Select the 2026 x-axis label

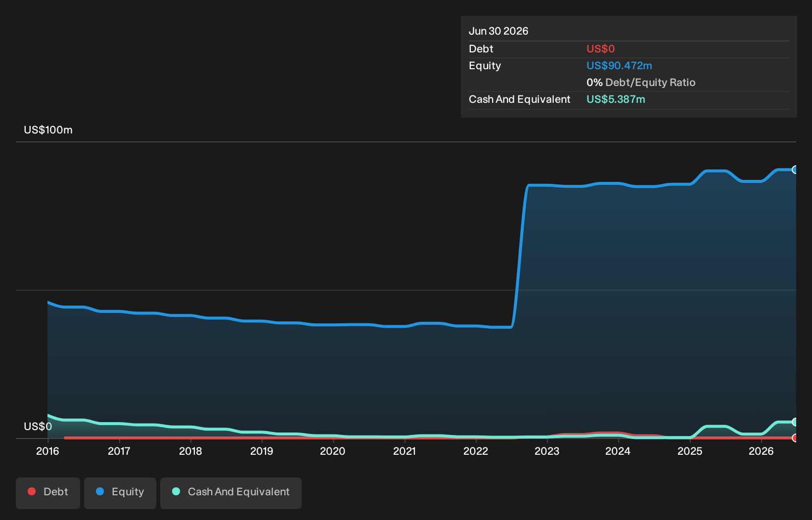click(x=761, y=451)
